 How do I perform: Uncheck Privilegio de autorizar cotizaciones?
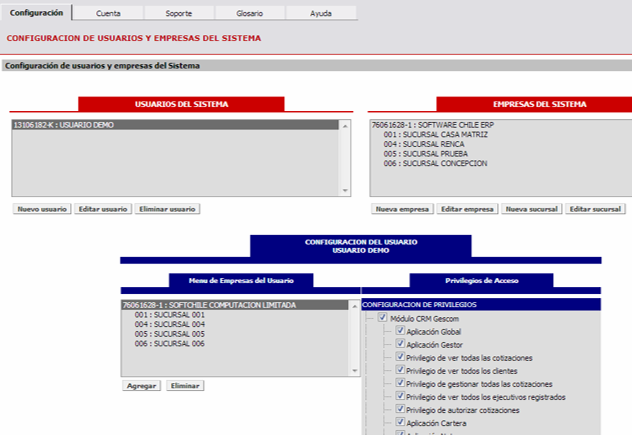400,409
